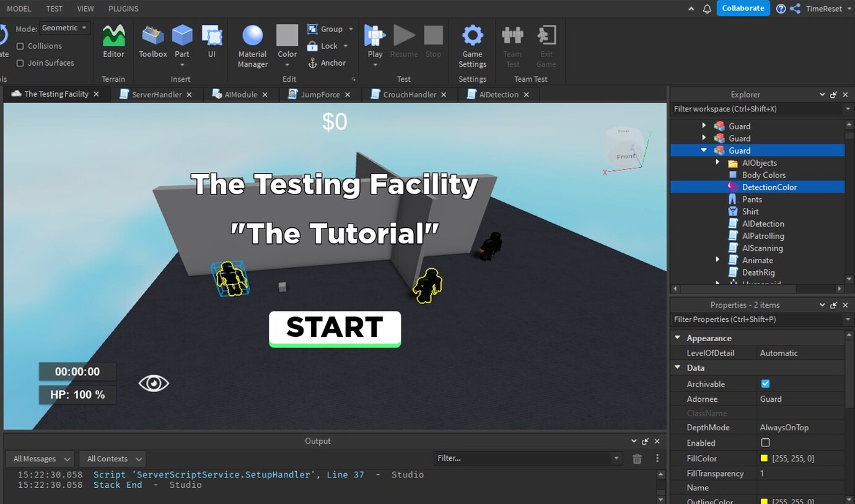Click the Anchor tool
Screen dimensions: 855x504
pyautogui.click(x=328, y=63)
